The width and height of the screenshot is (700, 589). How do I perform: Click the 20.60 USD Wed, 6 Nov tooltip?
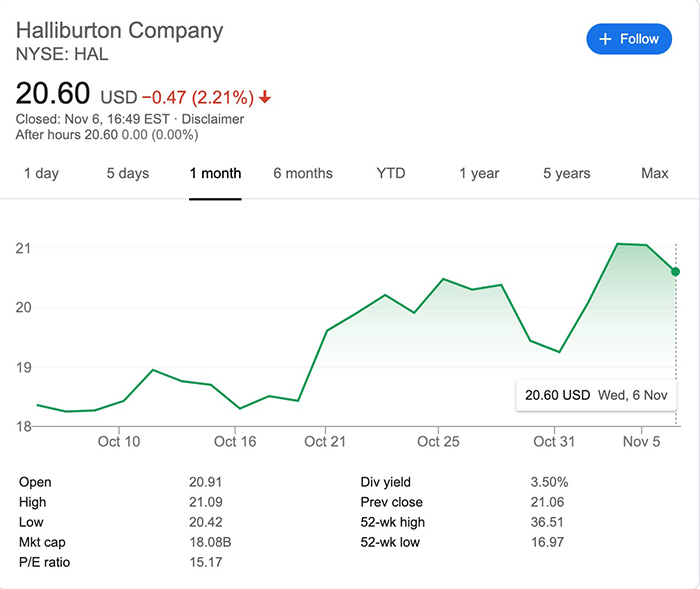pos(595,395)
